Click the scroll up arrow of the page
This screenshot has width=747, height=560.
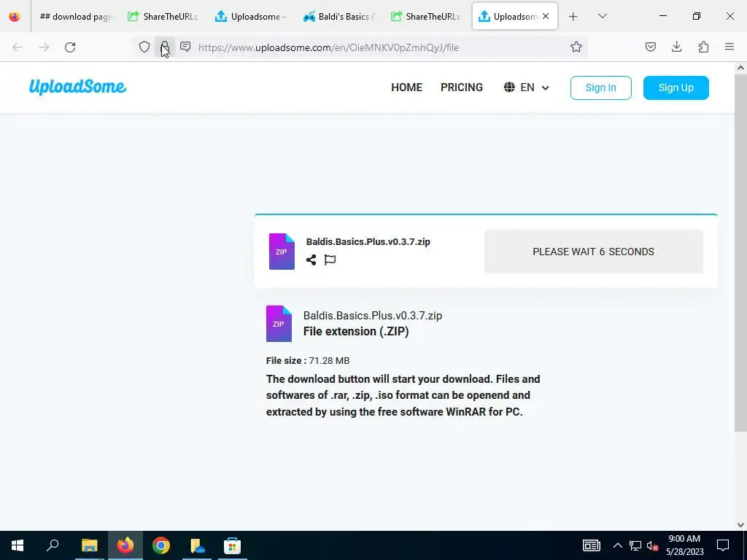pos(740,68)
